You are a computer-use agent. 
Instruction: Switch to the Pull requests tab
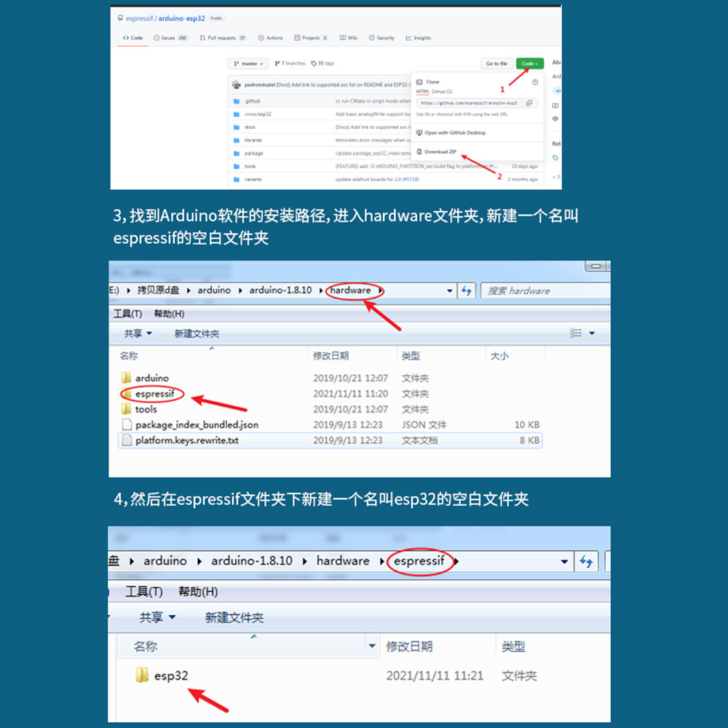pyautogui.click(x=223, y=38)
